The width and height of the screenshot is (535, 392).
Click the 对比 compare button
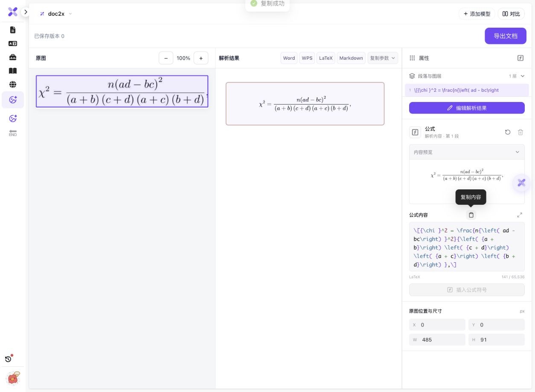(x=511, y=14)
